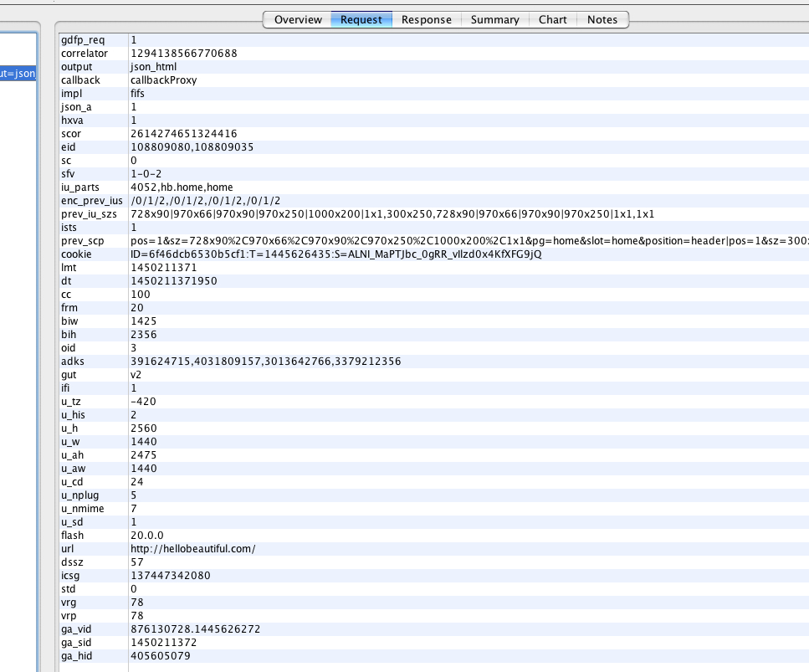
Task: Select the 'cc' parameter name
Action: [x=66, y=295]
